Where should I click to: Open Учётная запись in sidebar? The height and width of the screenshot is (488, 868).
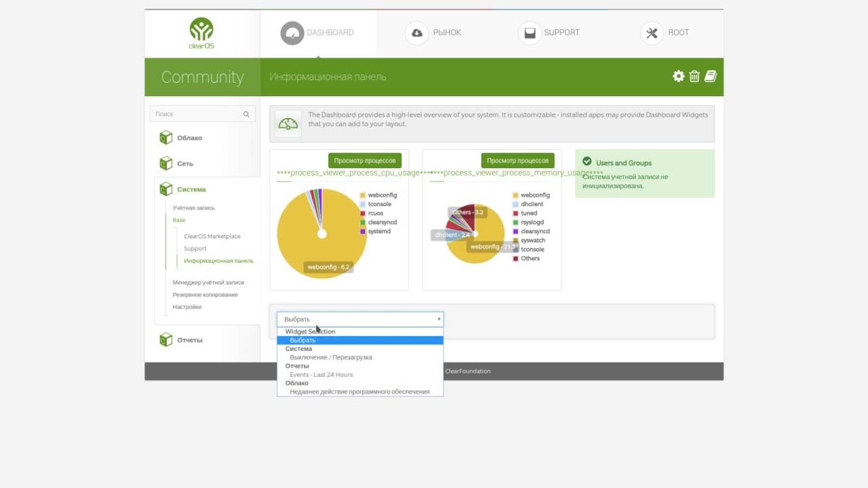tap(193, 208)
